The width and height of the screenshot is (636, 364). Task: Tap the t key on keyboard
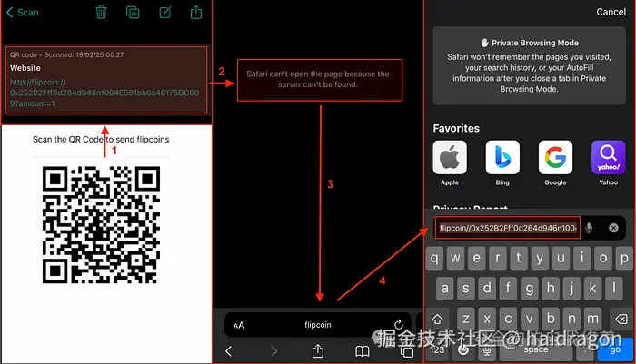[519, 258]
